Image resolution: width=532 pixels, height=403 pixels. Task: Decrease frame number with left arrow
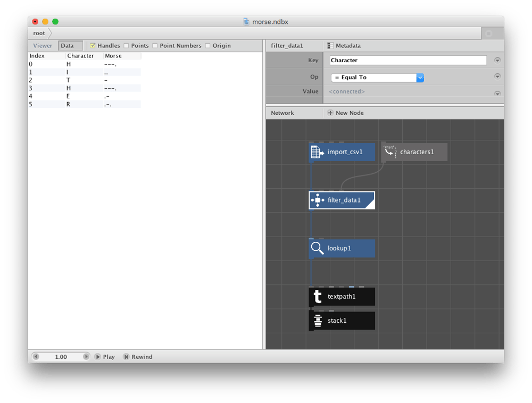[36, 357]
